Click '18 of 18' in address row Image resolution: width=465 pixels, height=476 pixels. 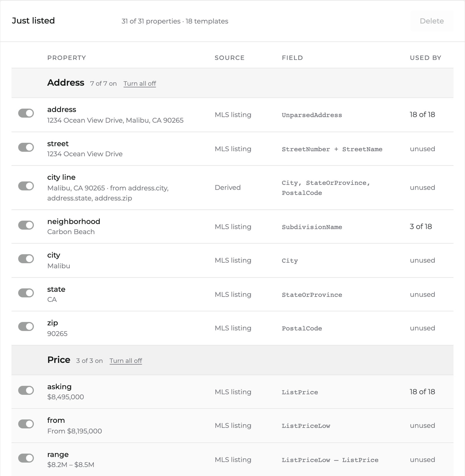point(422,115)
